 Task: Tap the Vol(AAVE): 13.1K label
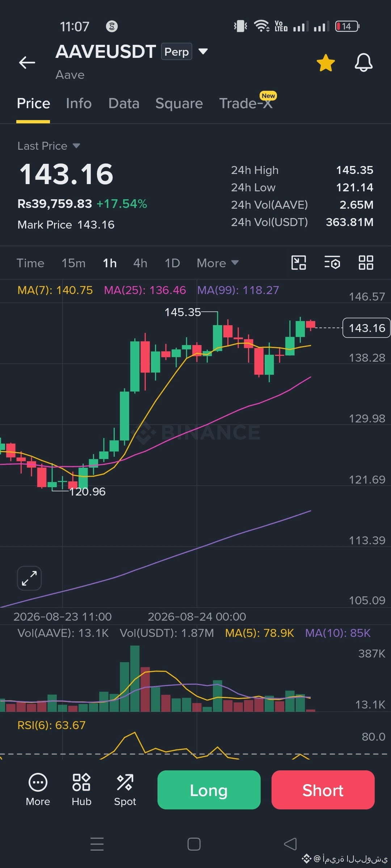click(63, 633)
